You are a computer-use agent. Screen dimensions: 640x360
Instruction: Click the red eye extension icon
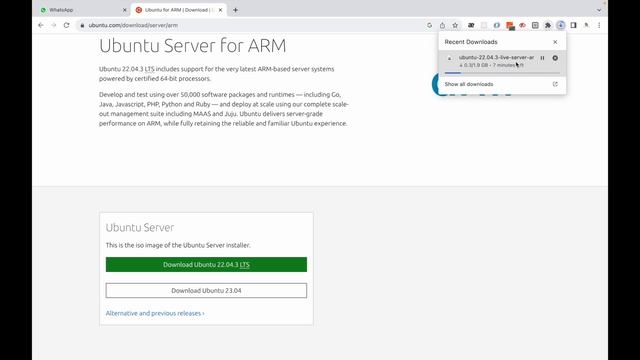click(522, 25)
